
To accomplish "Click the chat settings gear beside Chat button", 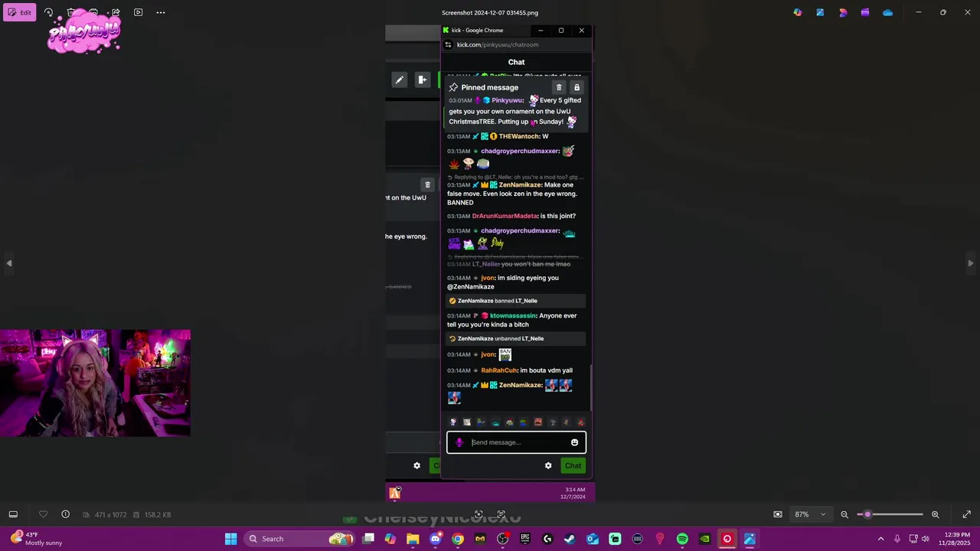I will [x=548, y=465].
